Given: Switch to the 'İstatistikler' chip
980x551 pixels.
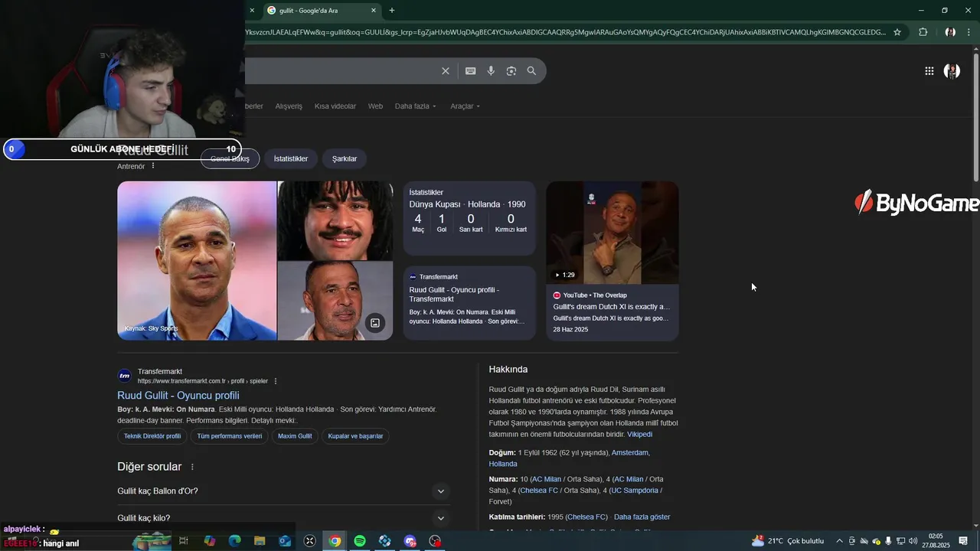Looking at the screenshot, I should coord(291,158).
